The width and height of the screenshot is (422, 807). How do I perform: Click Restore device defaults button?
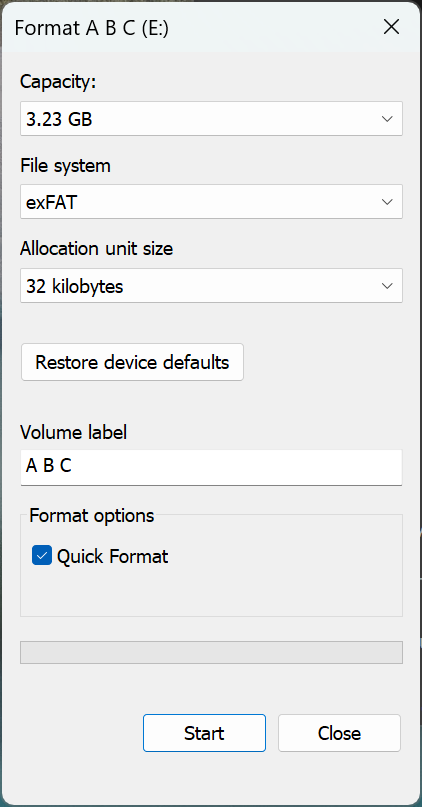tap(132, 362)
